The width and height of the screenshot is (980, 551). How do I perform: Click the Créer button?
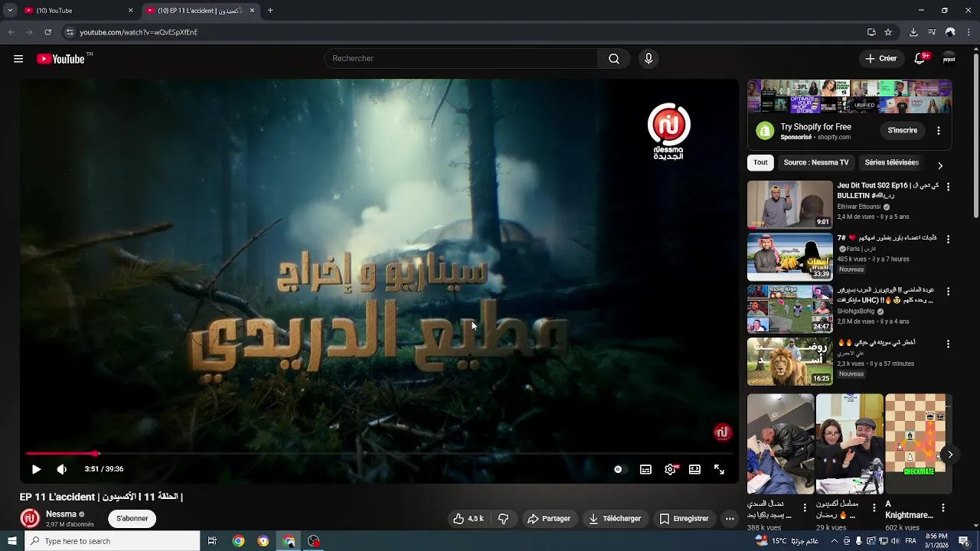[880, 59]
